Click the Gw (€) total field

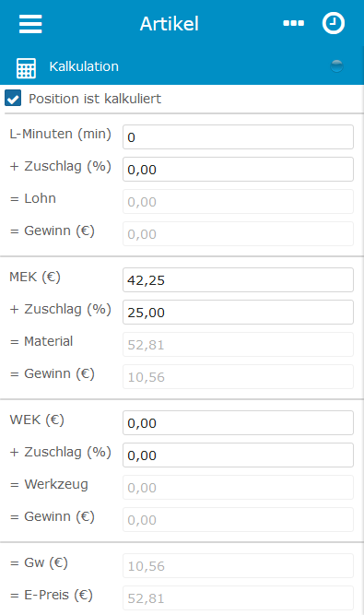pyautogui.click(x=239, y=565)
